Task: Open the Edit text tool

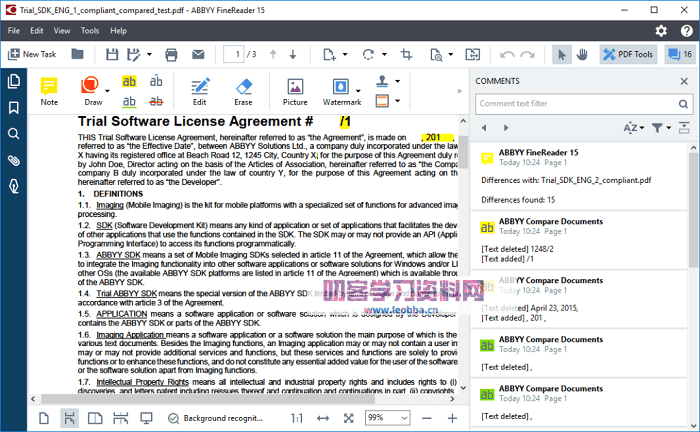Action: [200, 90]
